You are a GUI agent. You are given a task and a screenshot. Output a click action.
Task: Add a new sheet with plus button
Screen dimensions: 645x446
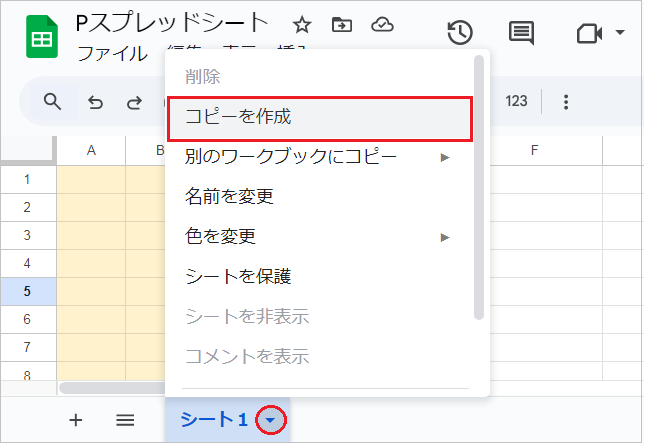(x=76, y=420)
